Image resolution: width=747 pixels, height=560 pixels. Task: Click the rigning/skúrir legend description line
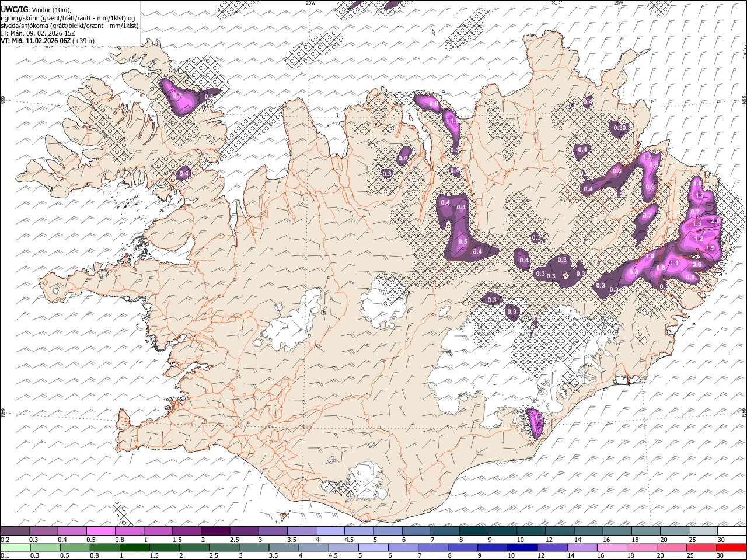coord(68,18)
